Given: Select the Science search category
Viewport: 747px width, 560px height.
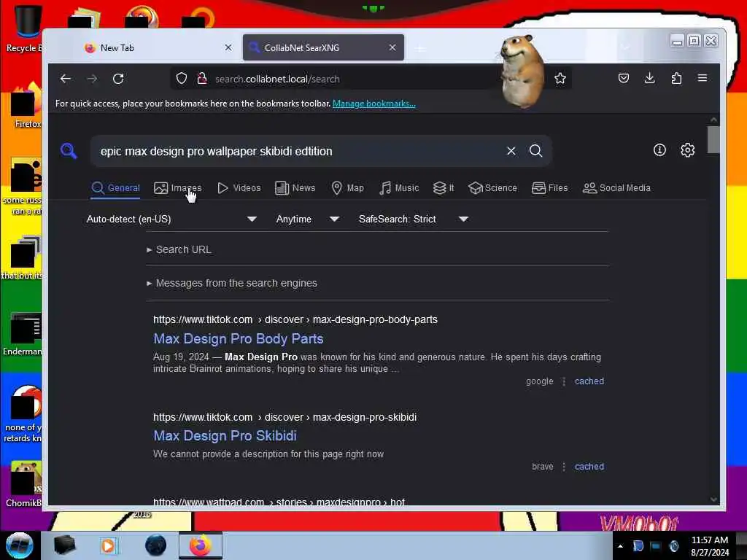Looking at the screenshot, I should coord(492,188).
